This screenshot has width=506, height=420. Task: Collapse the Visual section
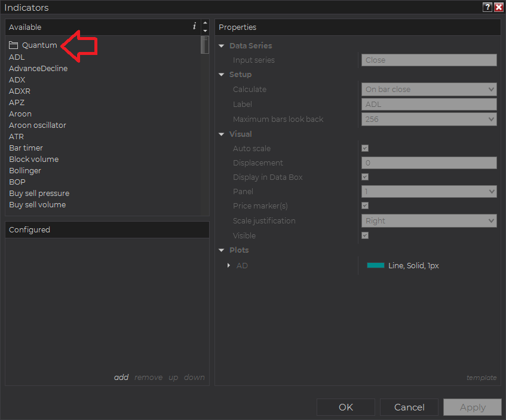(x=222, y=134)
